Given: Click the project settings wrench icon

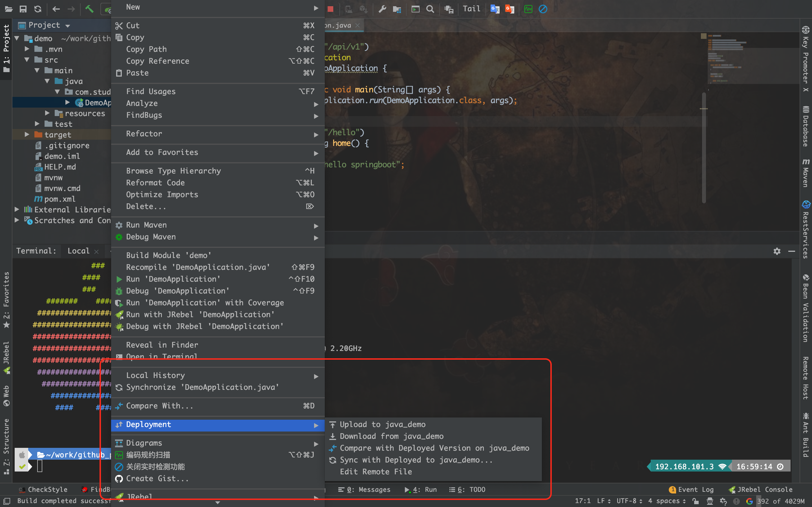Looking at the screenshot, I should pyautogui.click(x=382, y=9).
